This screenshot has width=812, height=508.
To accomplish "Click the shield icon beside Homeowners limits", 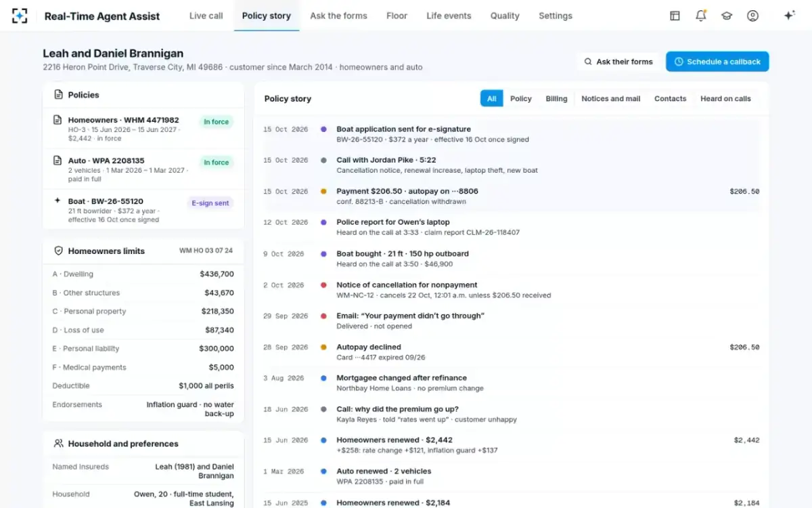I will click(x=58, y=251).
